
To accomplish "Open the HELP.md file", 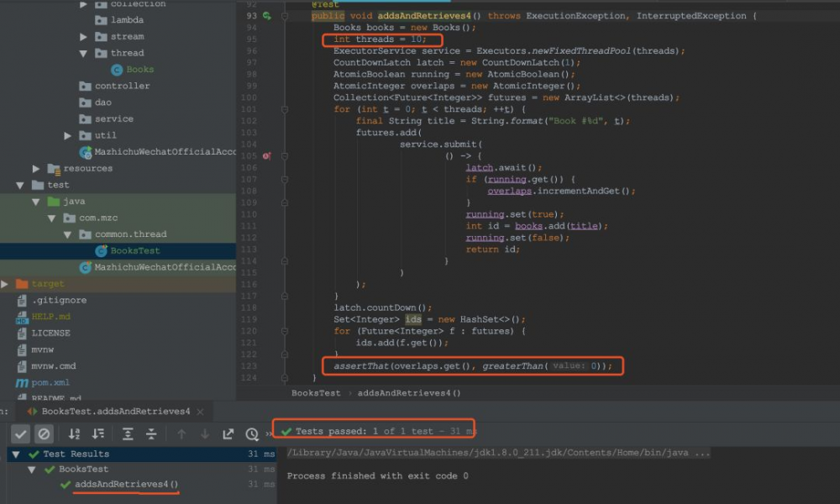I will (51, 317).
